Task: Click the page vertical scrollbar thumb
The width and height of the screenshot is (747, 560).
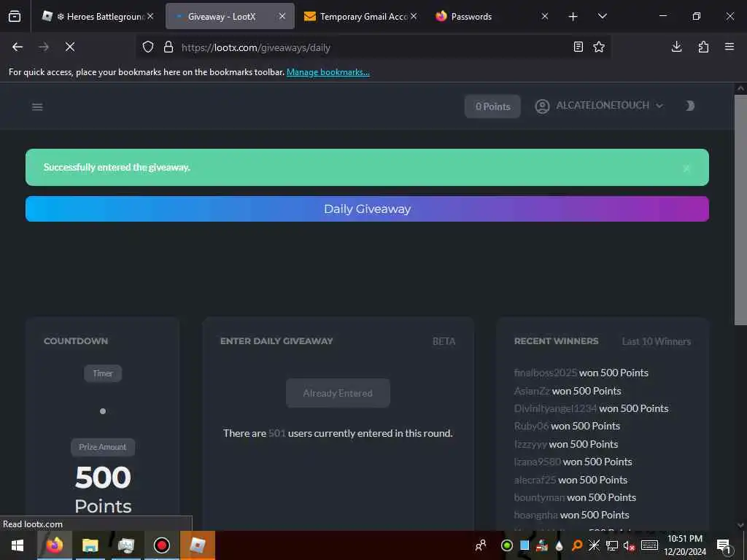Action: [x=740, y=209]
